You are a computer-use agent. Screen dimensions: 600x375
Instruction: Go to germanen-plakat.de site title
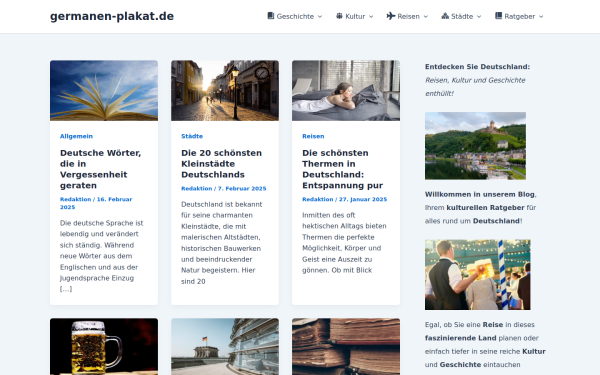pos(112,16)
